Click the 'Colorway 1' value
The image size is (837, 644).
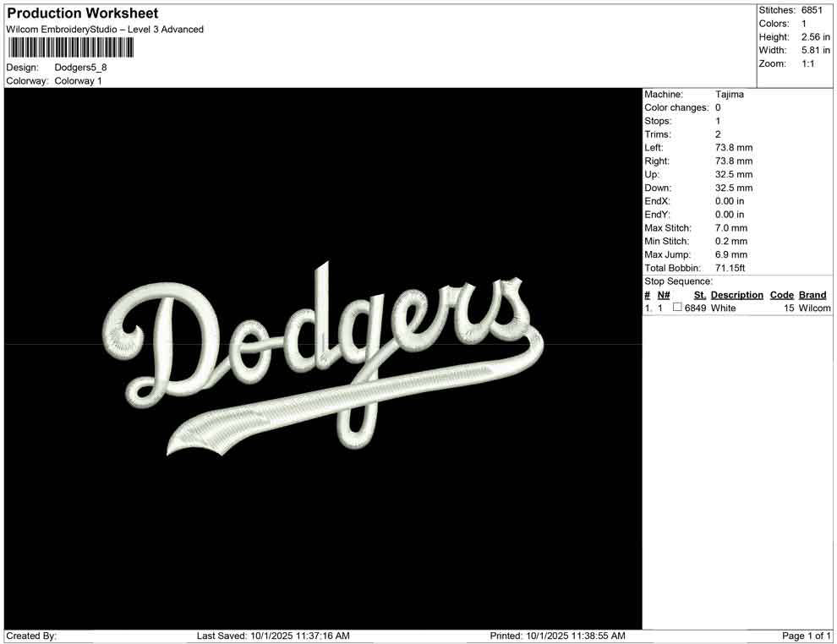click(x=78, y=80)
